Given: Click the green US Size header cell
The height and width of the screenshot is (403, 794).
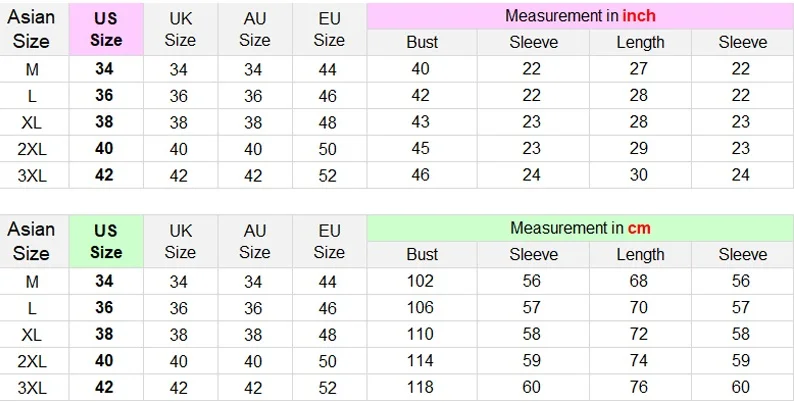Looking at the screenshot, I should click(x=105, y=241).
